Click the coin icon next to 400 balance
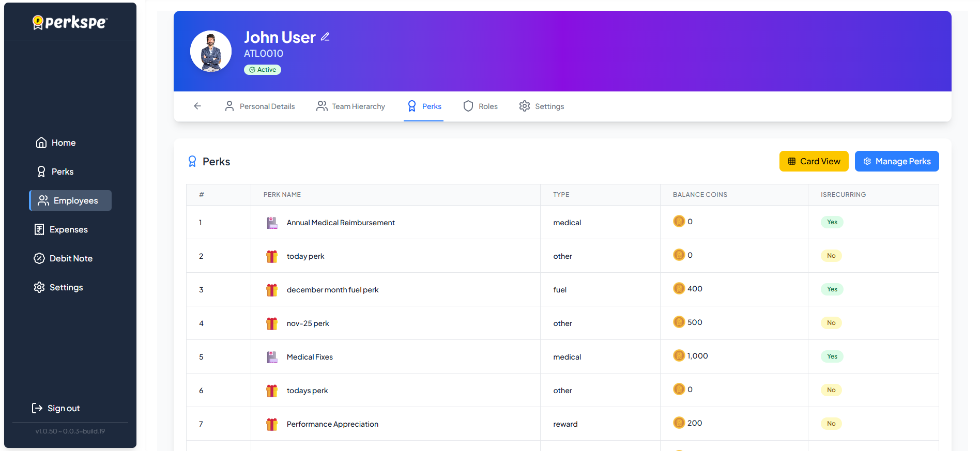This screenshot has width=980, height=451. click(679, 289)
